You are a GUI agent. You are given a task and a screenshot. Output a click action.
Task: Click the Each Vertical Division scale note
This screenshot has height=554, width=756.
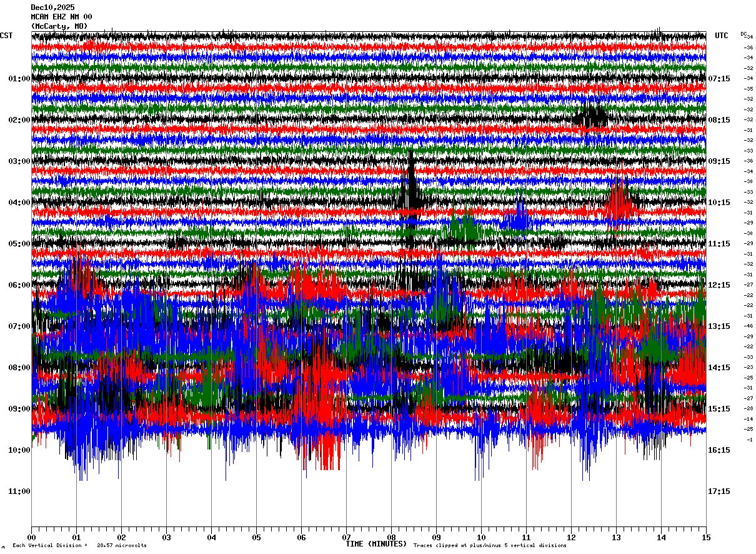tap(80, 545)
